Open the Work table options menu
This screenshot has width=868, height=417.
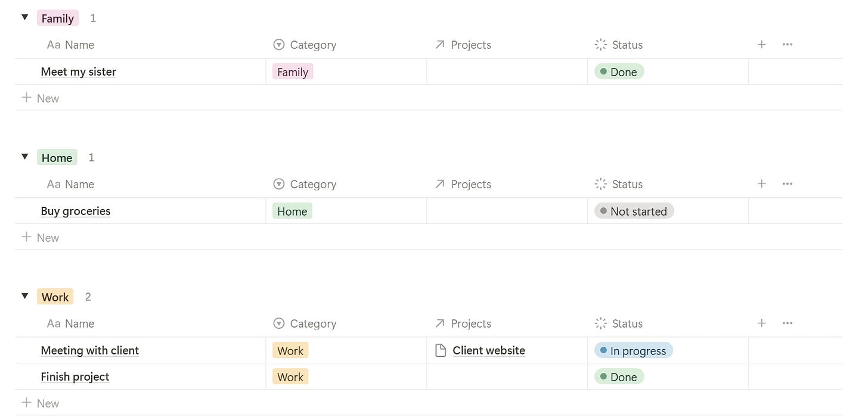point(787,323)
